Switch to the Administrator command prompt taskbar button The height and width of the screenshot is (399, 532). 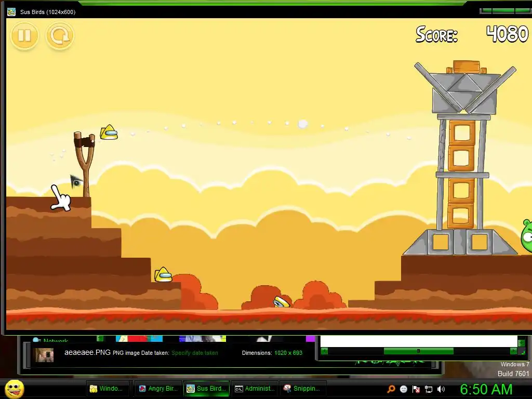[255, 389]
